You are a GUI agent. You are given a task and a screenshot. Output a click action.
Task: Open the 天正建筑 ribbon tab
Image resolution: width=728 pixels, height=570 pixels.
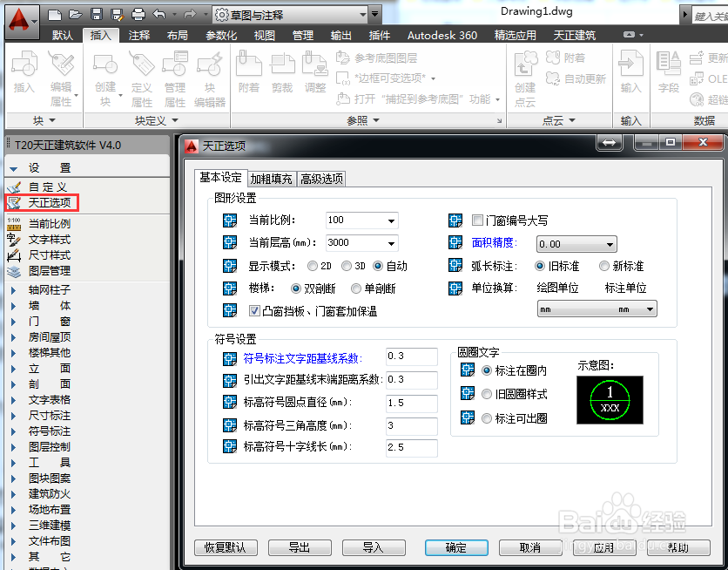(x=575, y=36)
